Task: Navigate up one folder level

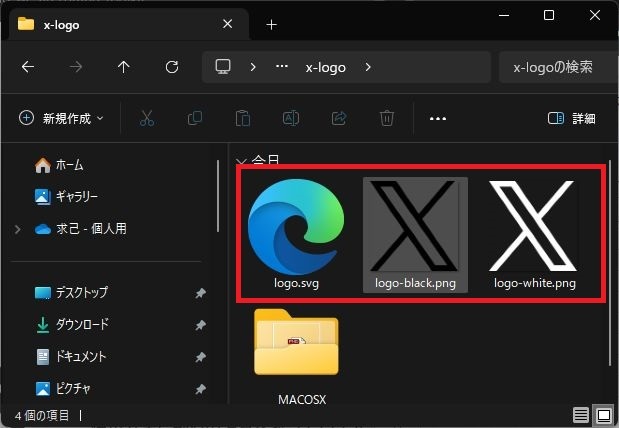Action: [x=124, y=67]
